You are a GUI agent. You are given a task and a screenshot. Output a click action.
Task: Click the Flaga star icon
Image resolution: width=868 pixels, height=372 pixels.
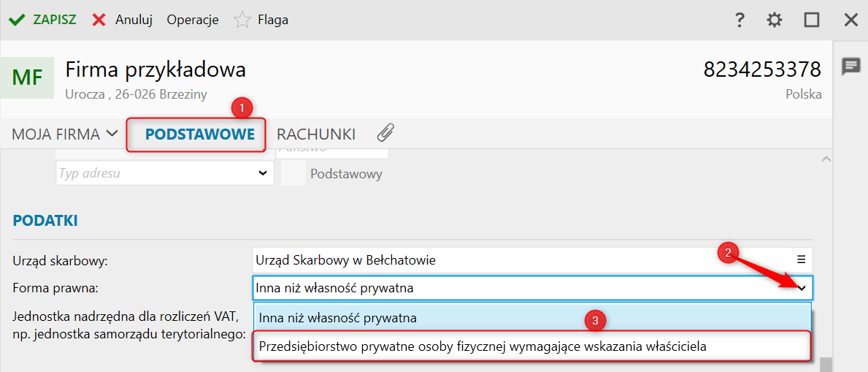[242, 20]
